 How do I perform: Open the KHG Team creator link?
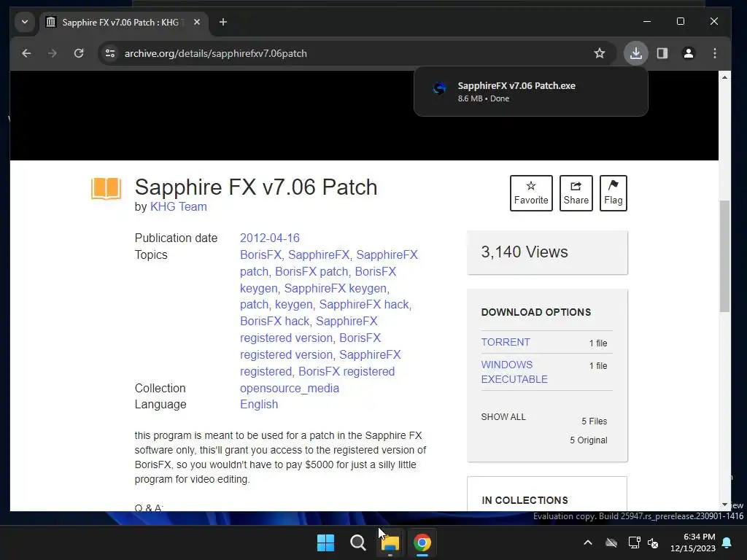click(x=179, y=206)
